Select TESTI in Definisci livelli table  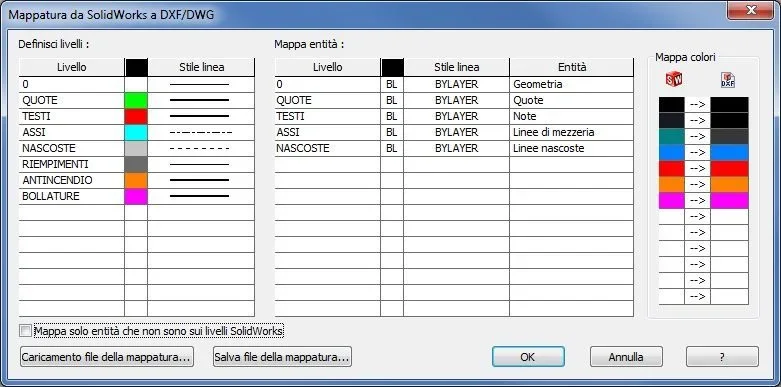tap(71, 116)
